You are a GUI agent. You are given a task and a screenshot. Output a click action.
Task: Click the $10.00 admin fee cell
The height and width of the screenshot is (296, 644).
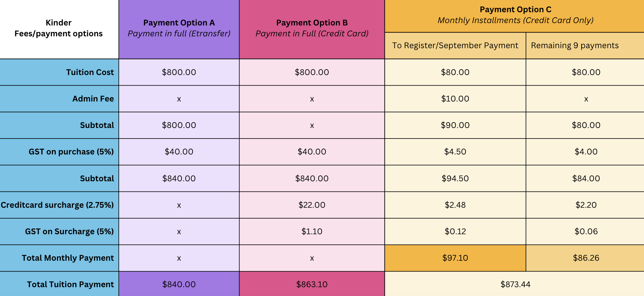click(x=455, y=99)
